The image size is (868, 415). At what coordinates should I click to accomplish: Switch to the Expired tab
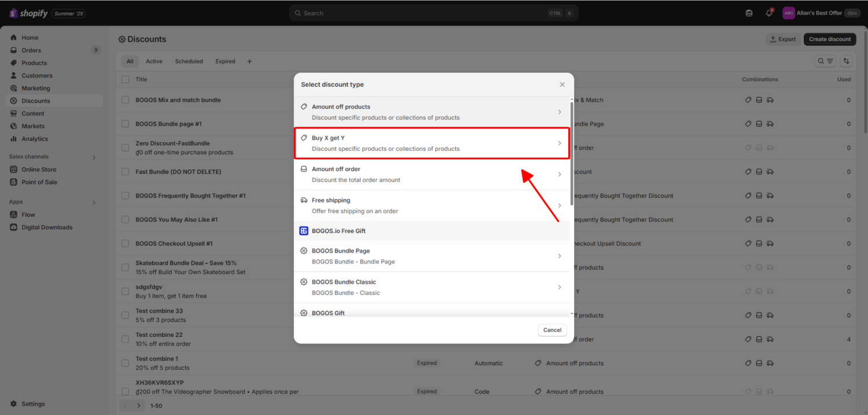(225, 61)
